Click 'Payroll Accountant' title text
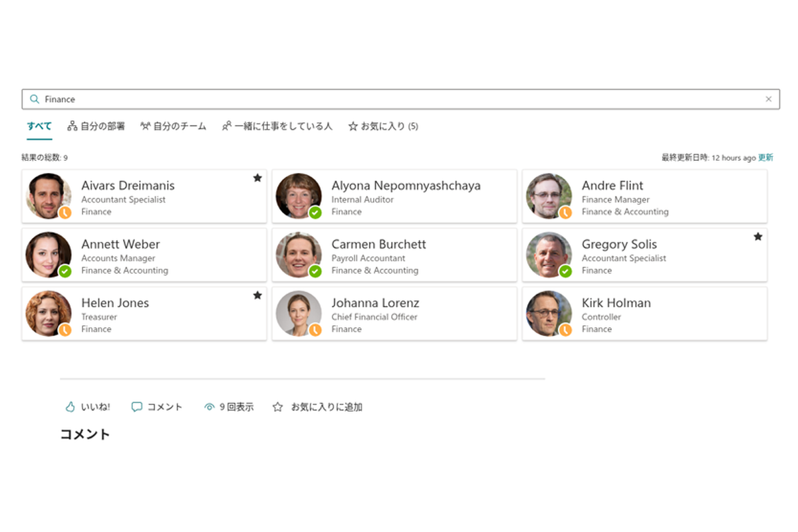This screenshot has width=798, height=532. tap(368, 259)
